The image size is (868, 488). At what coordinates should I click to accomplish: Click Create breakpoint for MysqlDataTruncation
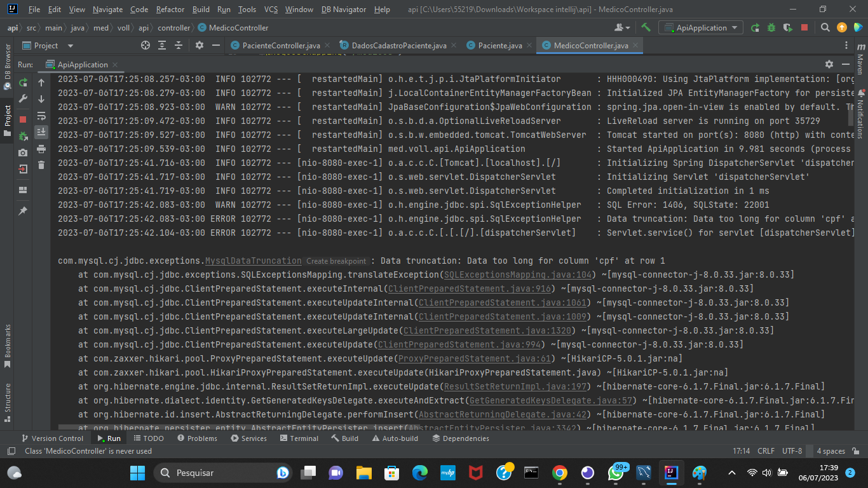[x=336, y=261]
